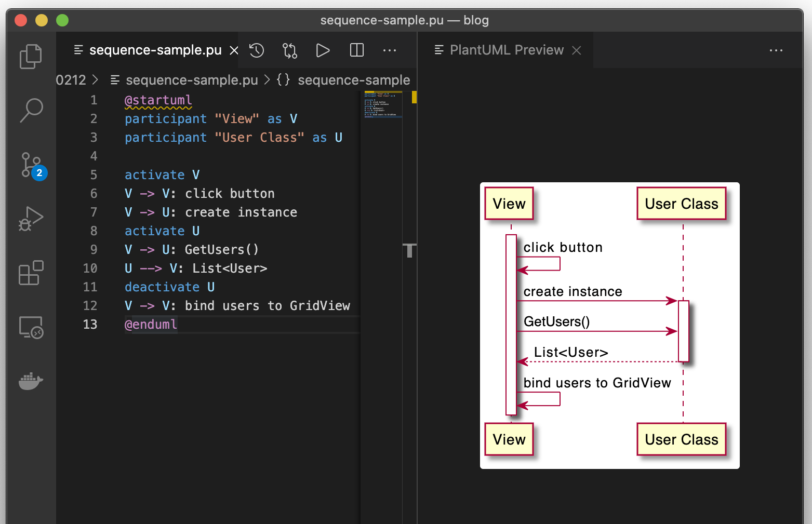Open the Explorer view in the activity bar
Image resolution: width=812 pixels, height=524 pixels.
(31, 56)
